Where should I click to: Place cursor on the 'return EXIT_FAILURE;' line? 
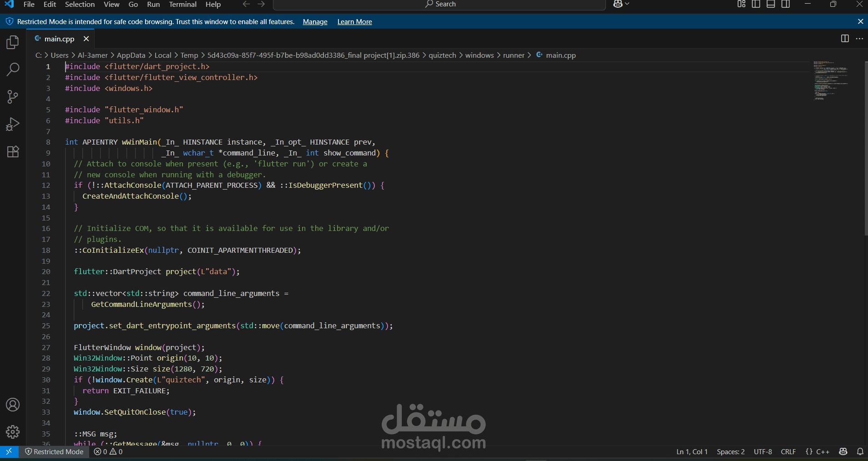tap(126, 391)
